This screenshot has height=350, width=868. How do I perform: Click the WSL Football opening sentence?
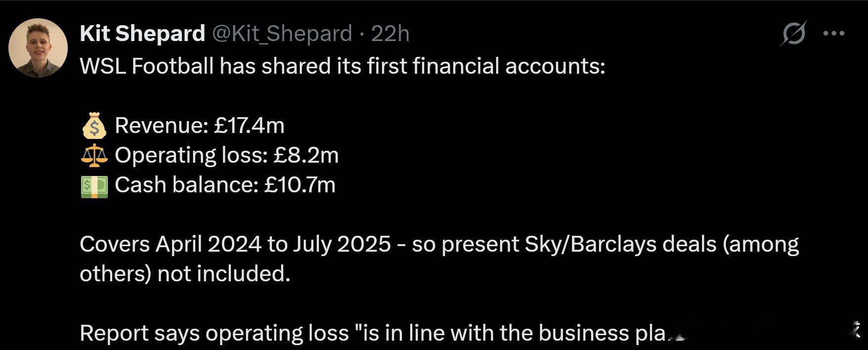[x=342, y=66]
